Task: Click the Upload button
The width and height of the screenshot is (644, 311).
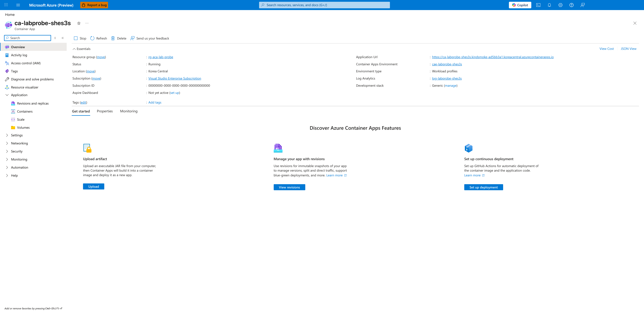Action: (93, 186)
